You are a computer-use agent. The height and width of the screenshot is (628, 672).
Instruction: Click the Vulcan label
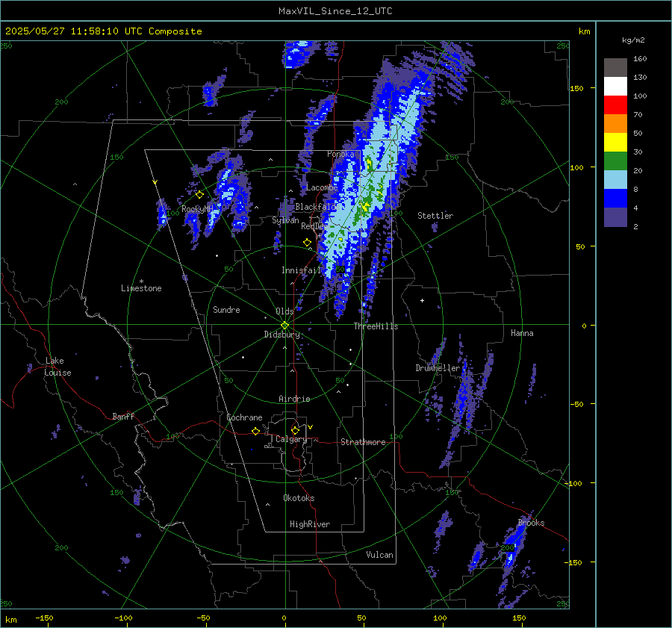[379, 555]
